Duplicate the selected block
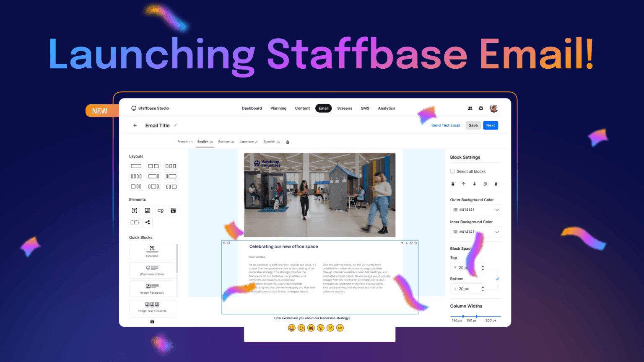 (485, 184)
